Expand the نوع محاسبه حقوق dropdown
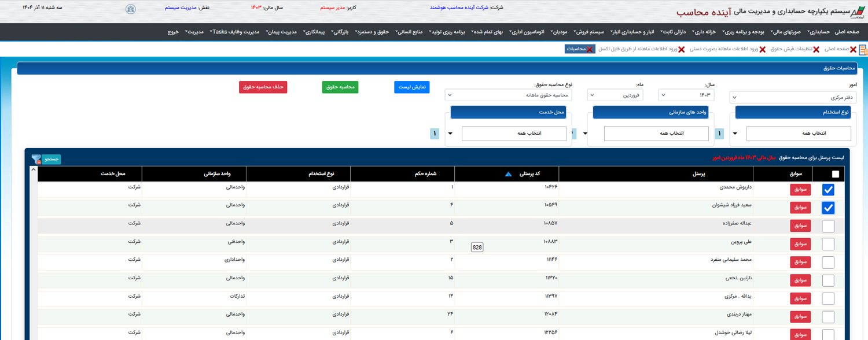Image resolution: width=868 pixels, height=340 pixels. pos(508,95)
